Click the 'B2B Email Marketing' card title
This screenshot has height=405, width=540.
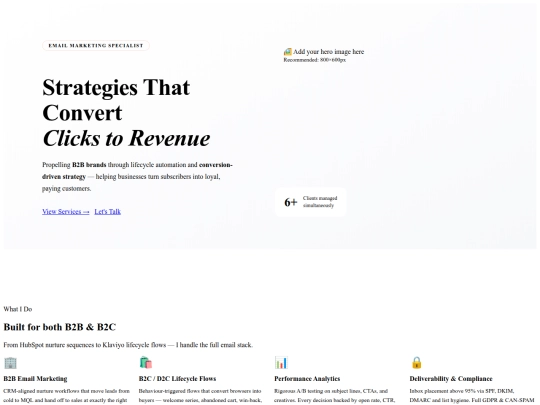(x=35, y=378)
